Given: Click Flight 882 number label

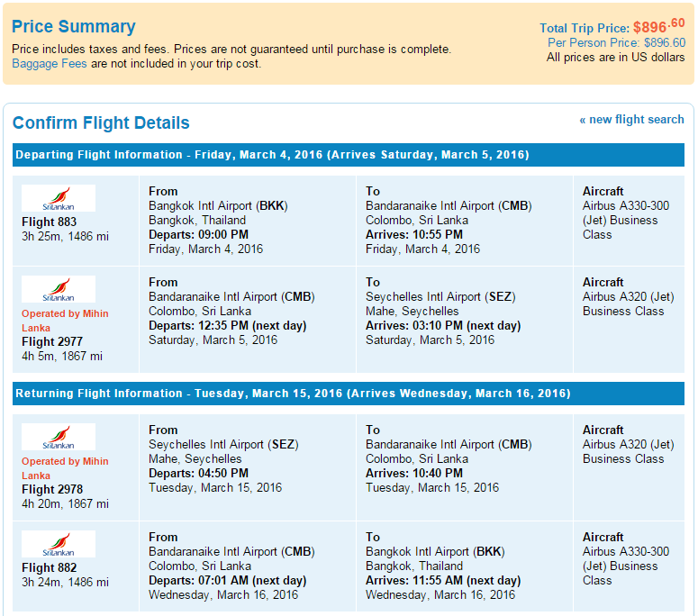Looking at the screenshot, I should (49, 567).
